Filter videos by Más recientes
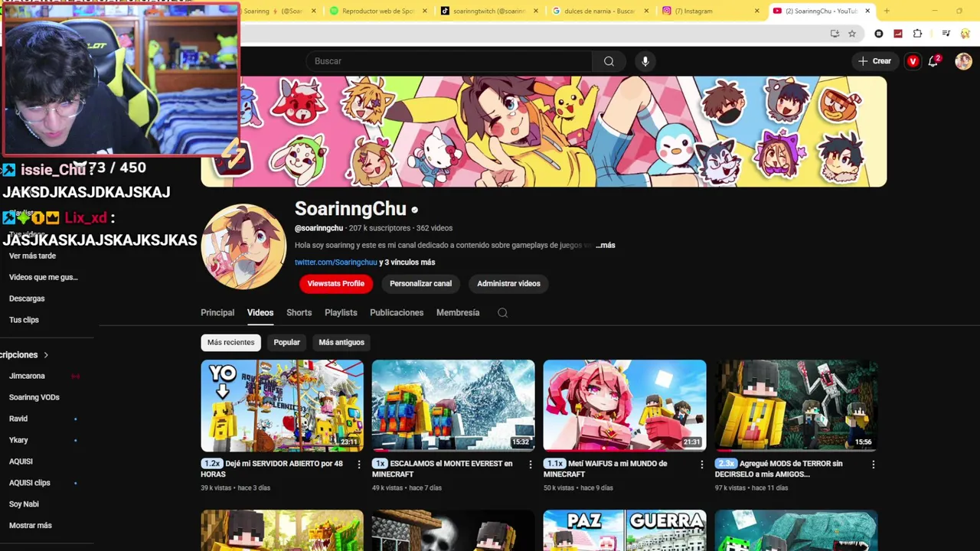This screenshot has width=980, height=551. tap(230, 342)
